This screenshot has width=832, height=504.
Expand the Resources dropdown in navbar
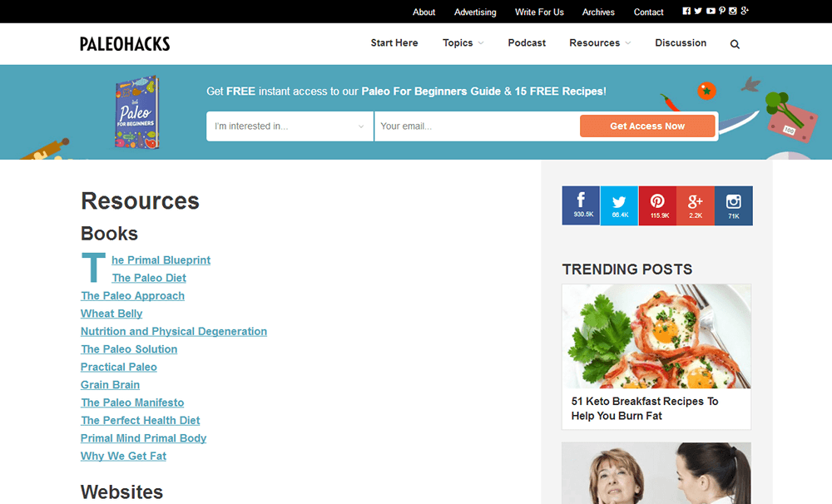[600, 43]
